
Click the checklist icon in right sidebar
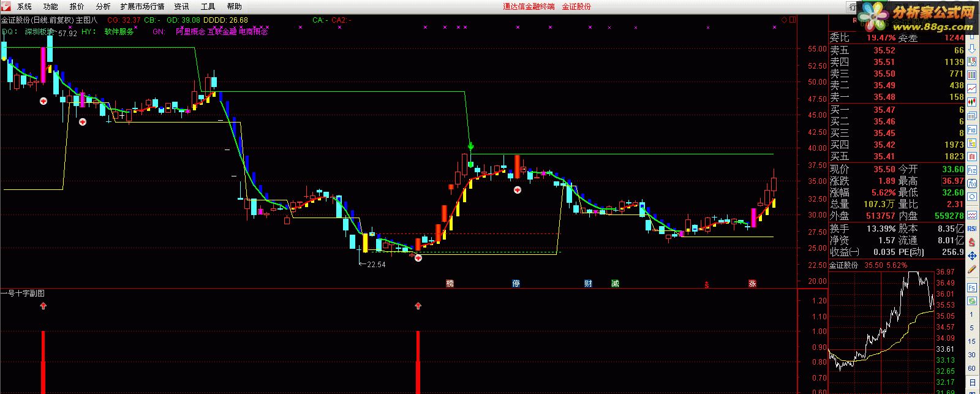[x=971, y=61]
